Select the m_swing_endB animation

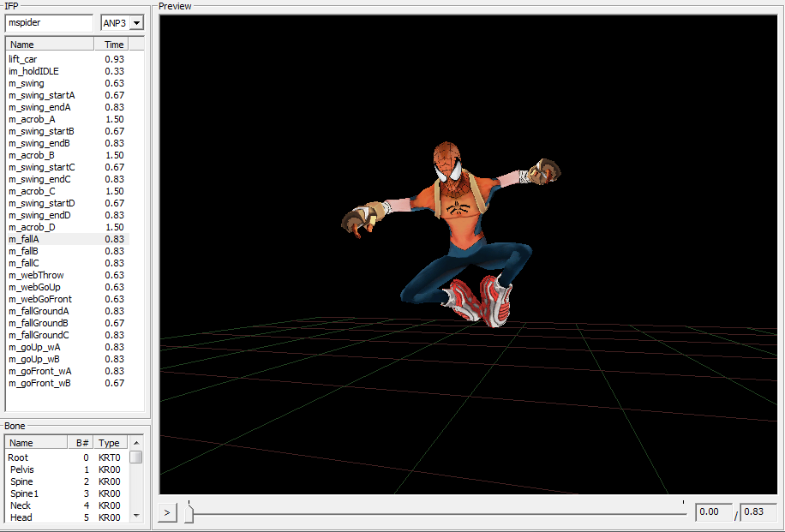67,143
